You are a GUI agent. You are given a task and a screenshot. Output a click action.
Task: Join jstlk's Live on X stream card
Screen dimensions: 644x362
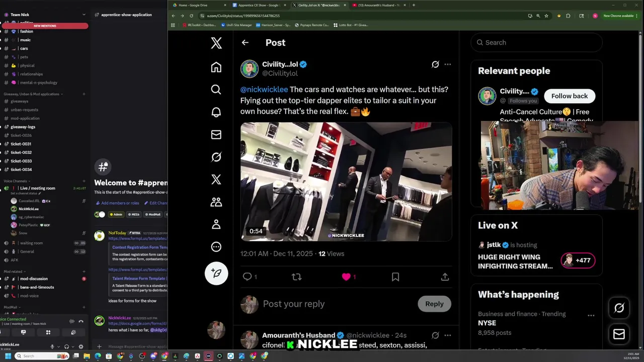click(x=536, y=256)
